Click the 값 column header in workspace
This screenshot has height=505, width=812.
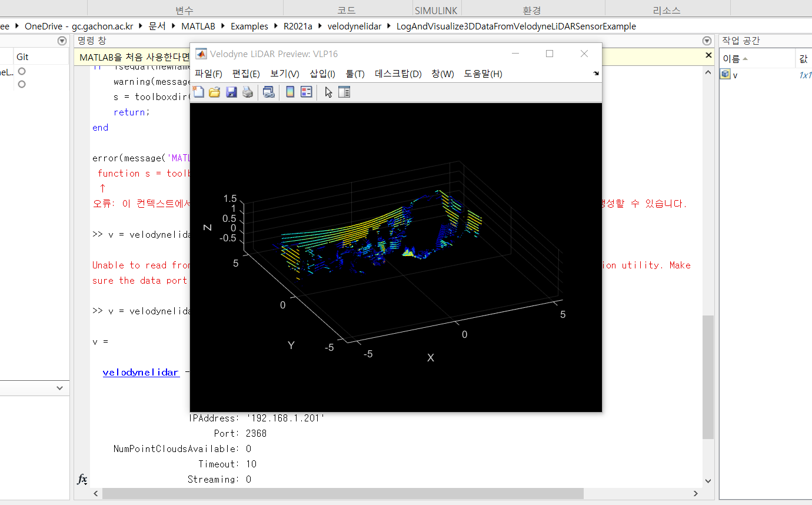click(803, 59)
